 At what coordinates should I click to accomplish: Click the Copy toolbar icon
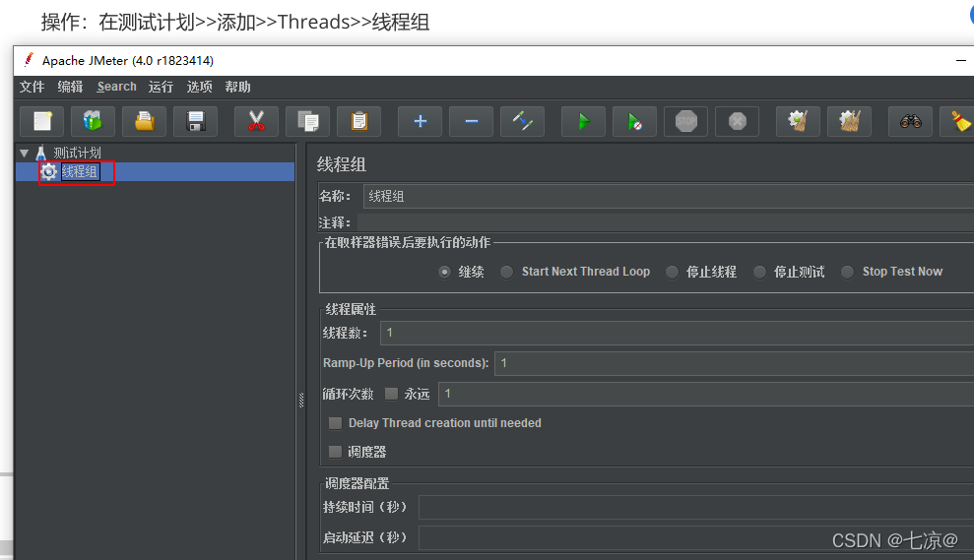click(307, 121)
